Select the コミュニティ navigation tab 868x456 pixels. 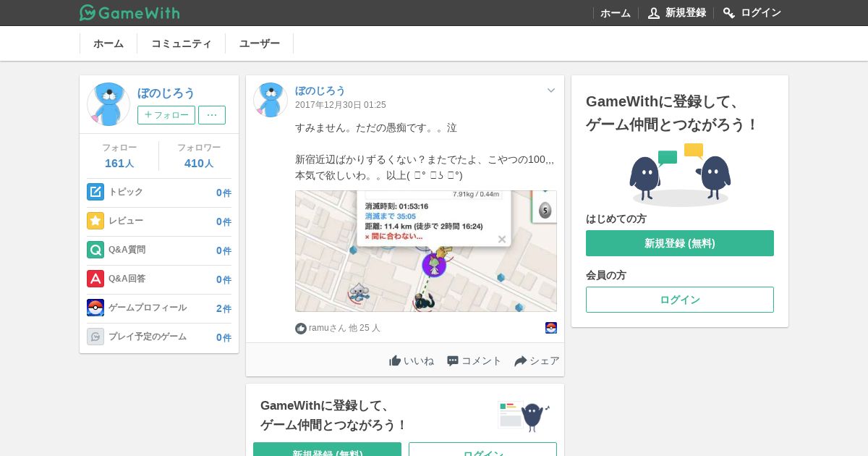[x=182, y=43]
